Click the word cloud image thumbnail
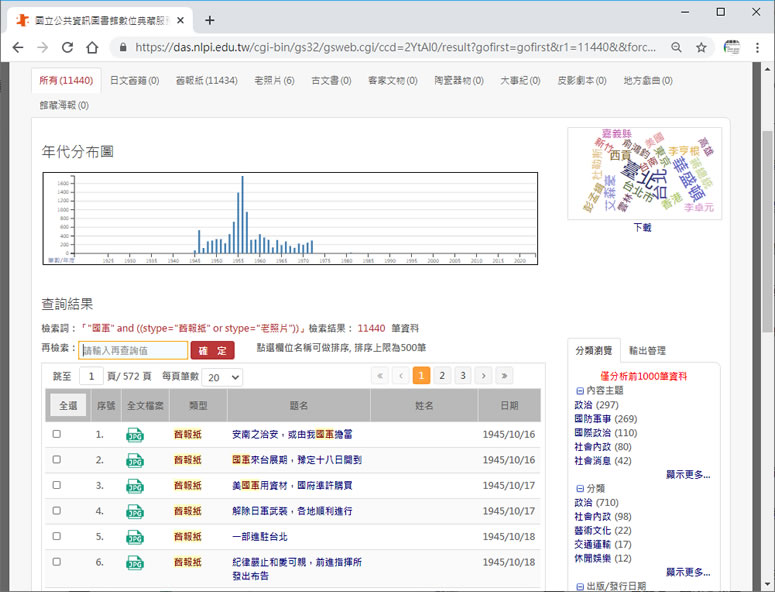The width and height of the screenshot is (775, 592). click(x=645, y=173)
